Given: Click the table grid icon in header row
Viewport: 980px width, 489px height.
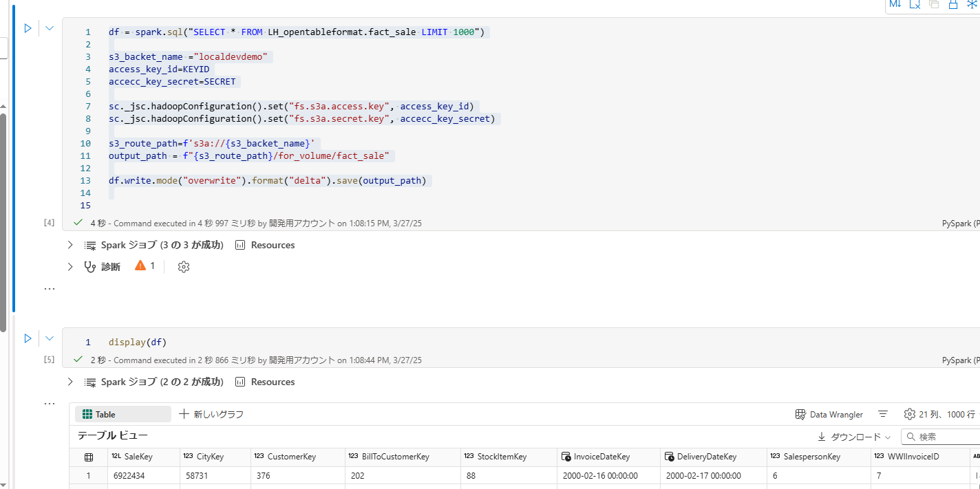Looking at the screenshot, I should click(89, 457).
